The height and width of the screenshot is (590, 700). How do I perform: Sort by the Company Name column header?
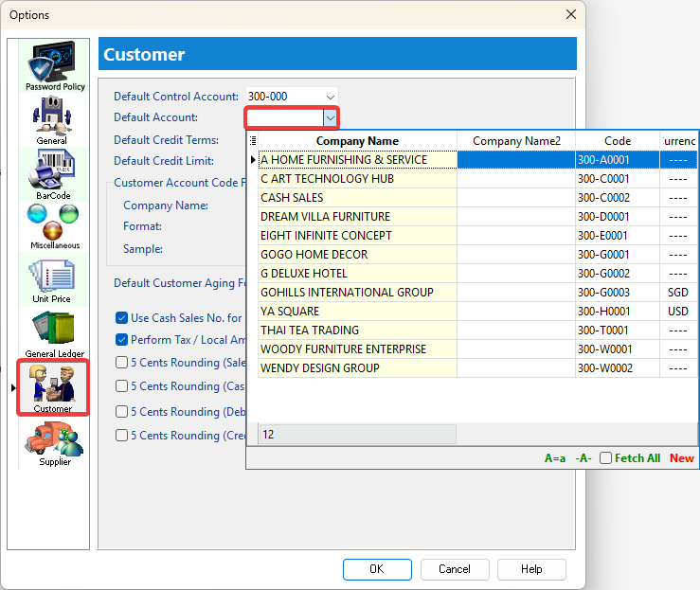pos(357,141)
